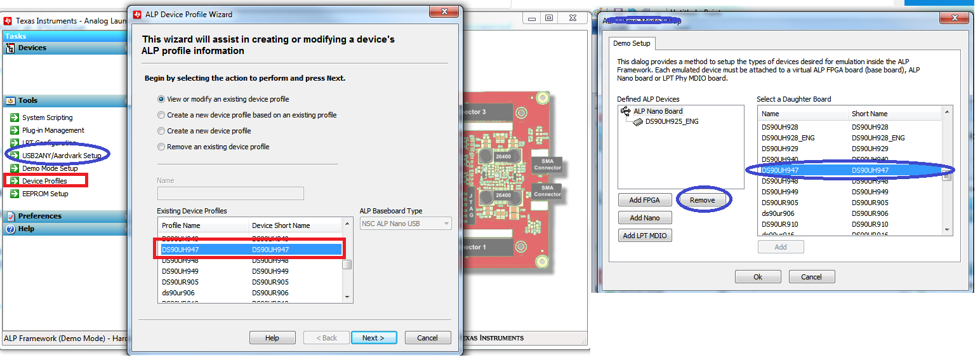Select DS90UH925_ENG in defined devices tree

point(672,121)
